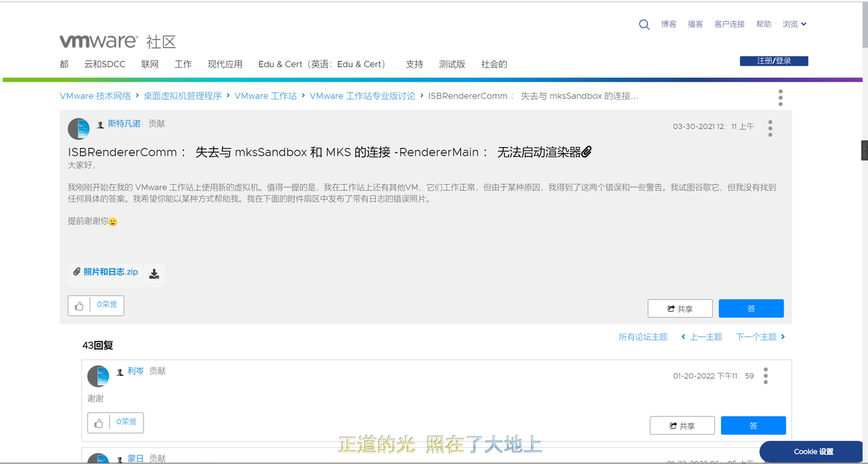Select 支持 nav item
This screenshot has width=868, height=464.
[x=414, y=64]
